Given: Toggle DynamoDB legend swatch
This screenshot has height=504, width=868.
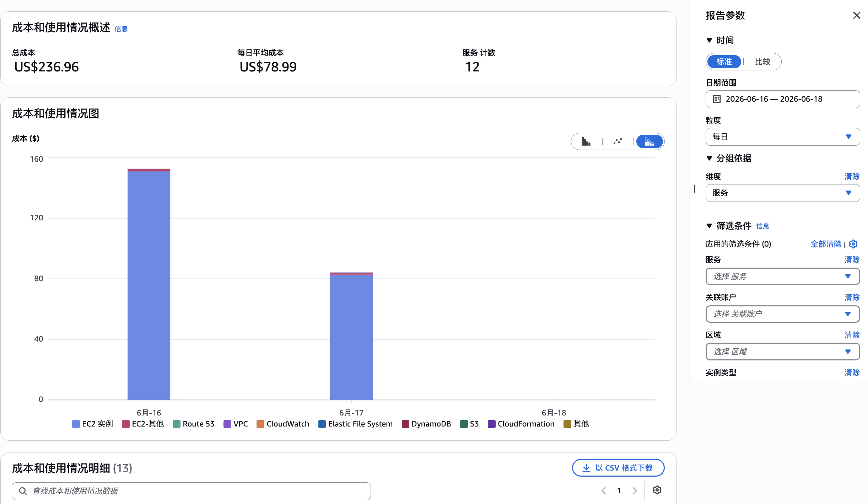Looking at the screenshot, I should 405,424.
